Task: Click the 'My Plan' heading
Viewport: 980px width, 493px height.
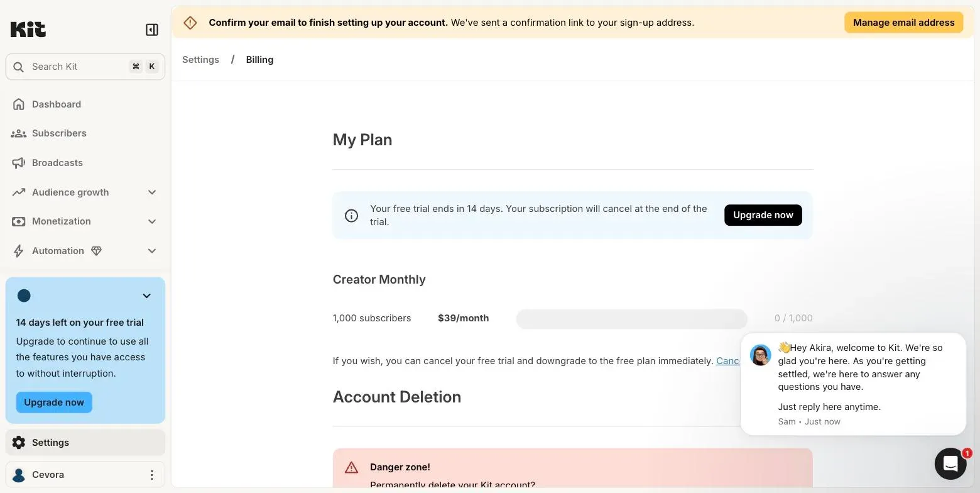Action: pos(362,140)
